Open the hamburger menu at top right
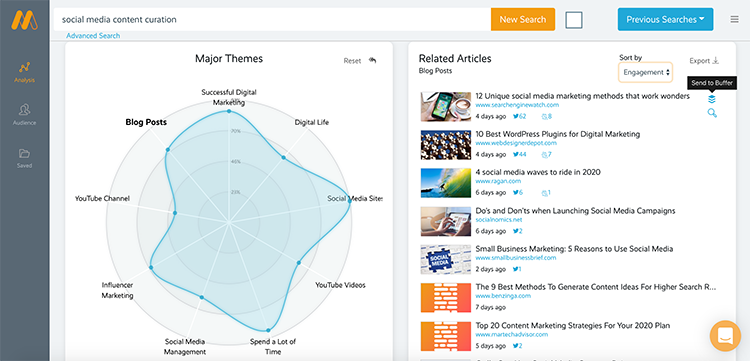 tap(734, 19)
